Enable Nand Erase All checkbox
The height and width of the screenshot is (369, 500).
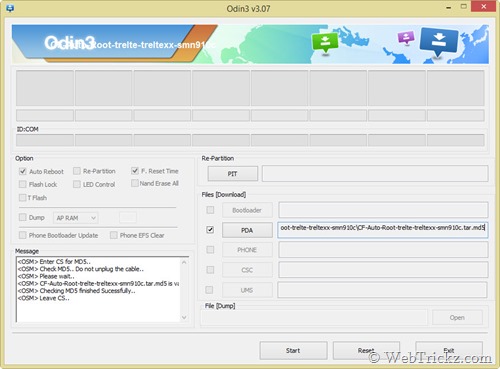point(135,183)
